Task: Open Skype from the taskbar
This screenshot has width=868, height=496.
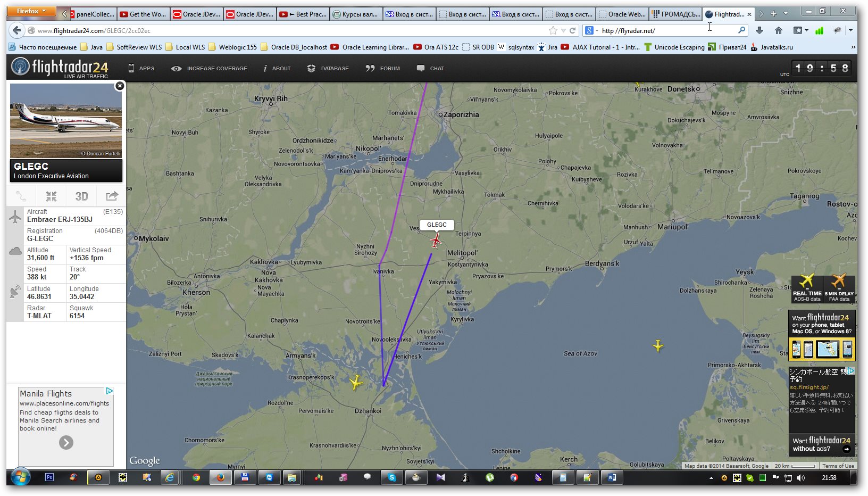Action: 392,477
